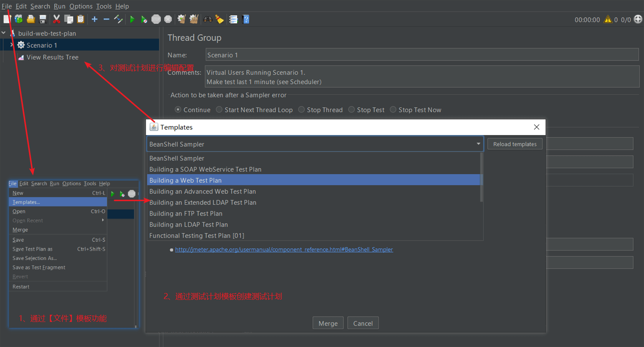This screenshot has width=644, height=347.
Task: Click the Save floppy disk toolbar icon
Action: tap(43, 19)
